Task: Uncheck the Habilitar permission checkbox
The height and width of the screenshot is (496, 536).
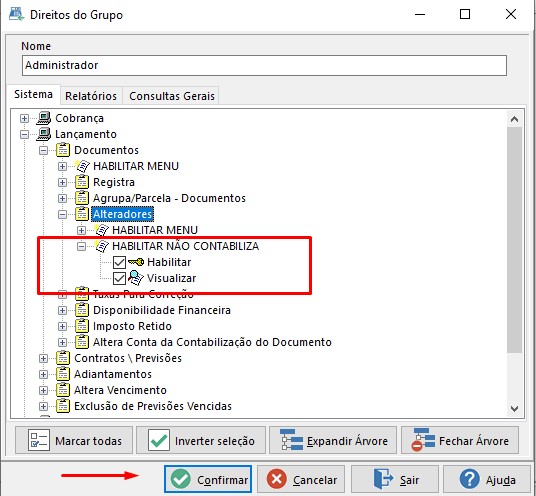Action: 119,263
